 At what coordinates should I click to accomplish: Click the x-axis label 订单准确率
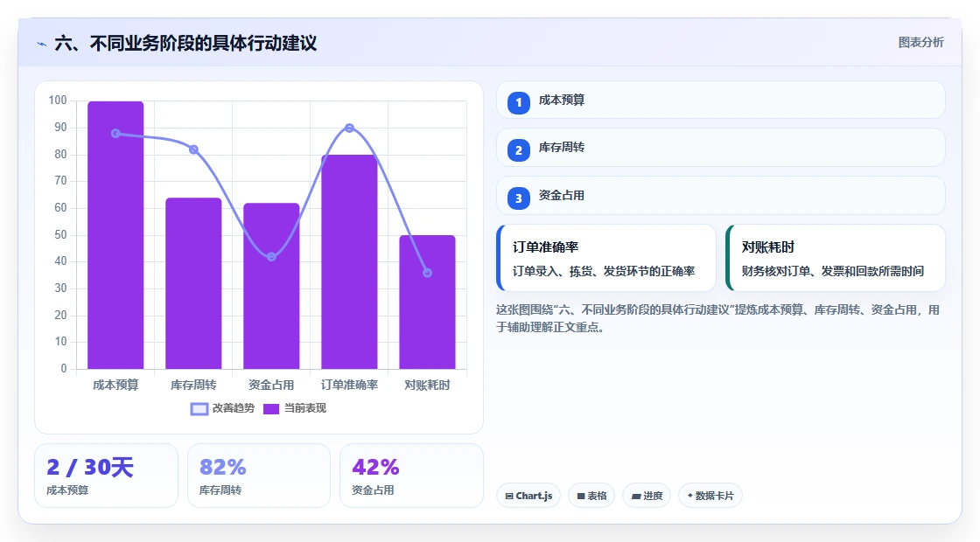(x=349, y=386)
